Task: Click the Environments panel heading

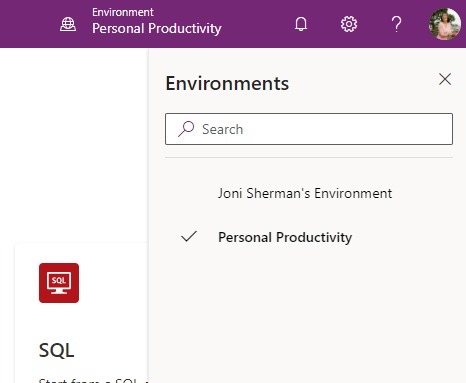Action: pyautogui.click(x=227, y=83)
